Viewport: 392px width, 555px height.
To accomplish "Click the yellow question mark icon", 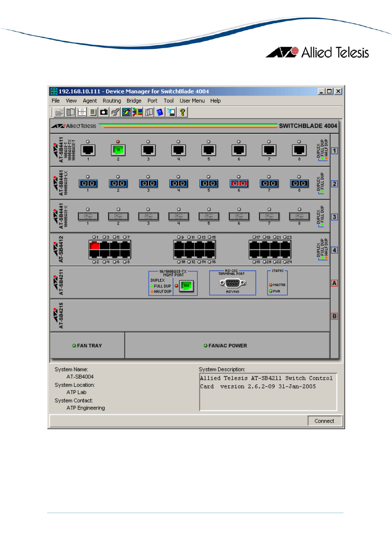I will (x=182, y=112).
